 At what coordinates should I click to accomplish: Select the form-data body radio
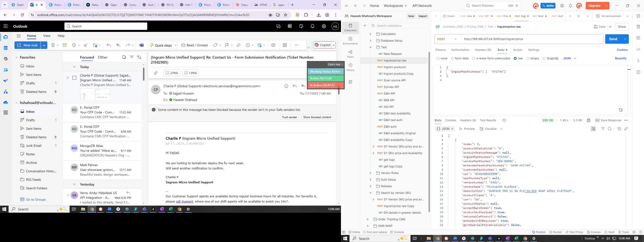click(452, 58)
